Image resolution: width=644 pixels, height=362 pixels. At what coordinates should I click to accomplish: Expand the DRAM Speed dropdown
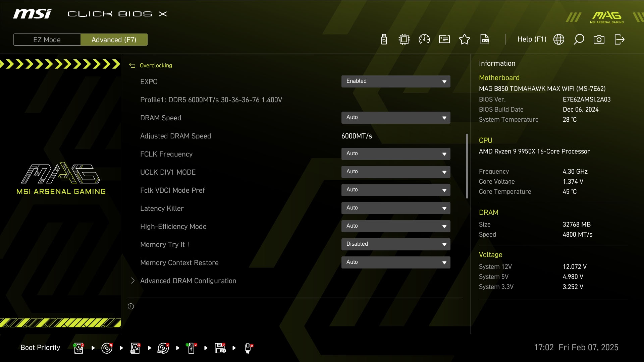click(x=396, y=118)
